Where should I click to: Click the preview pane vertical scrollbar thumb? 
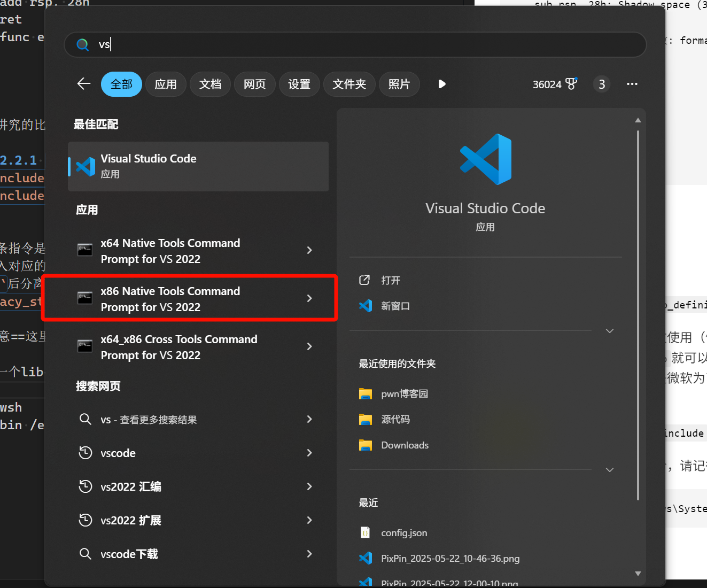(x=638, y=315)
